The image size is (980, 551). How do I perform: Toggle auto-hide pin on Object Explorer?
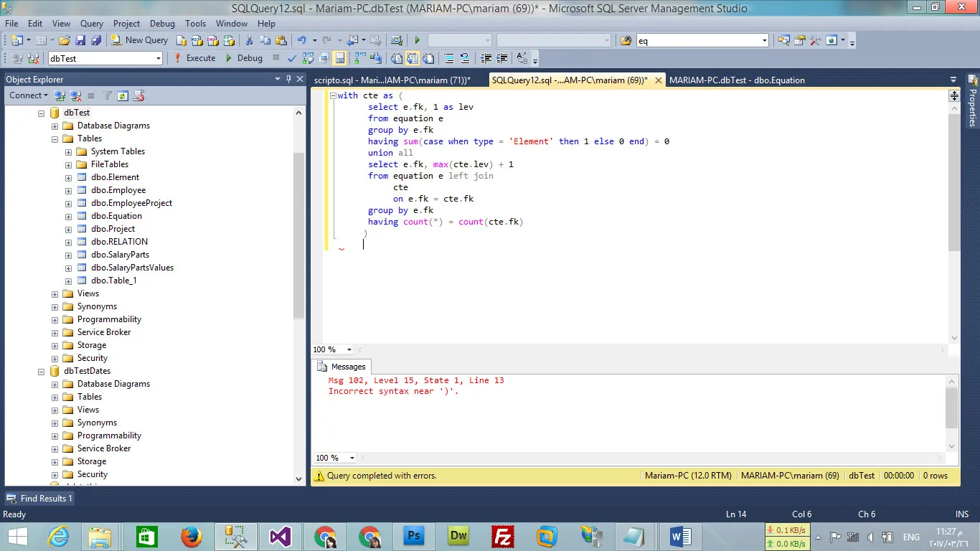[x=289, y=79]
